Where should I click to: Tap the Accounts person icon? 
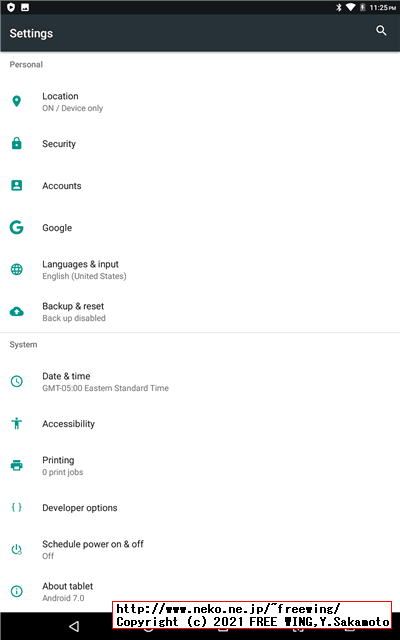(x=16, y=185)
